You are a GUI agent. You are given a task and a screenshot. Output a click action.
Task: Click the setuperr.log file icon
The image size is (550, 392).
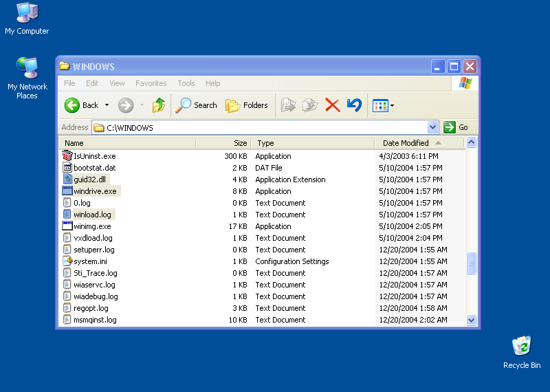pyautogui.click(x=67, y=250)
